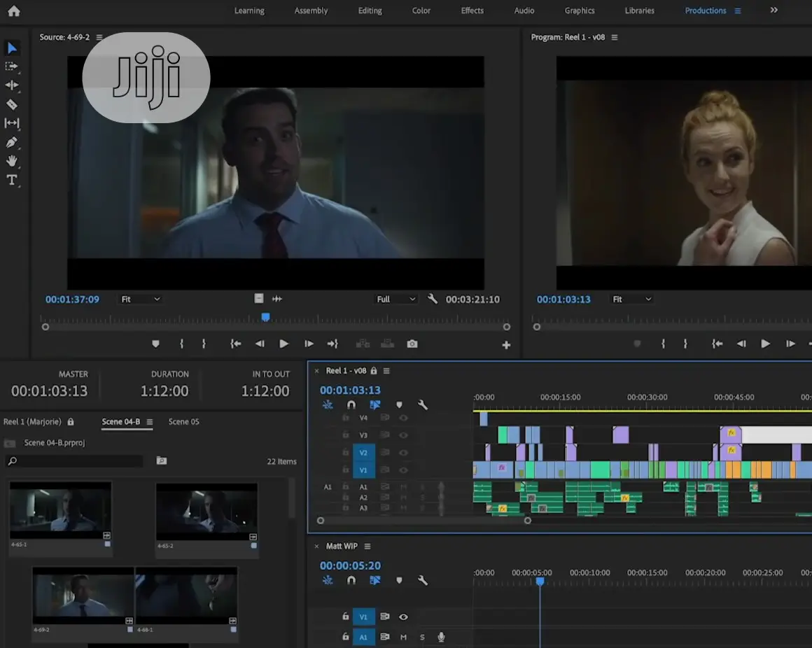Open Reel 1 - v08 timeline panel menu
The height and width of the screenshot is (648, 812).
[x=386, y=371]
